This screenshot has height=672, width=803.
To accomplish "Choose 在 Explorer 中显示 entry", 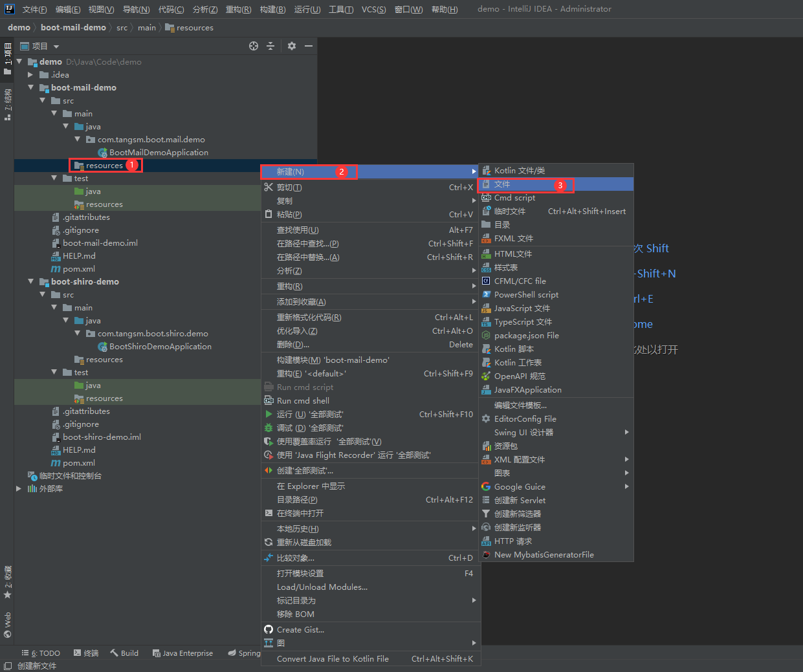I will (370, 486).
